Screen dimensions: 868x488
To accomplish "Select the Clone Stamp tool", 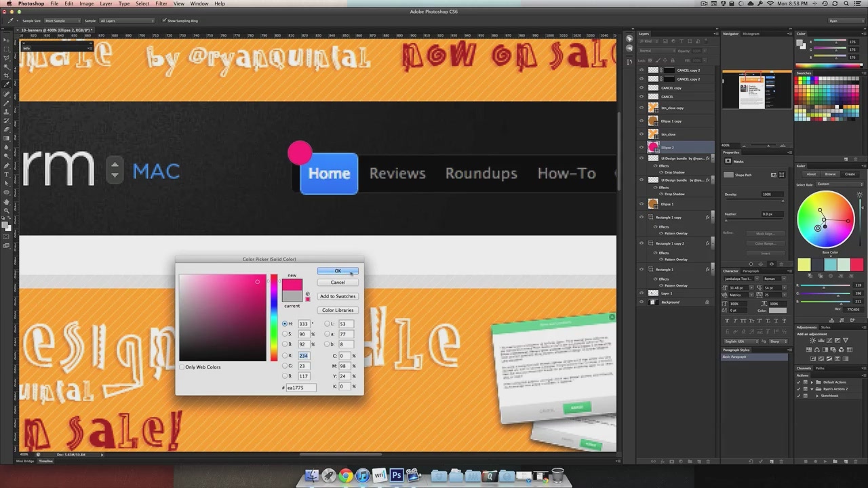I will coord(7,111).
